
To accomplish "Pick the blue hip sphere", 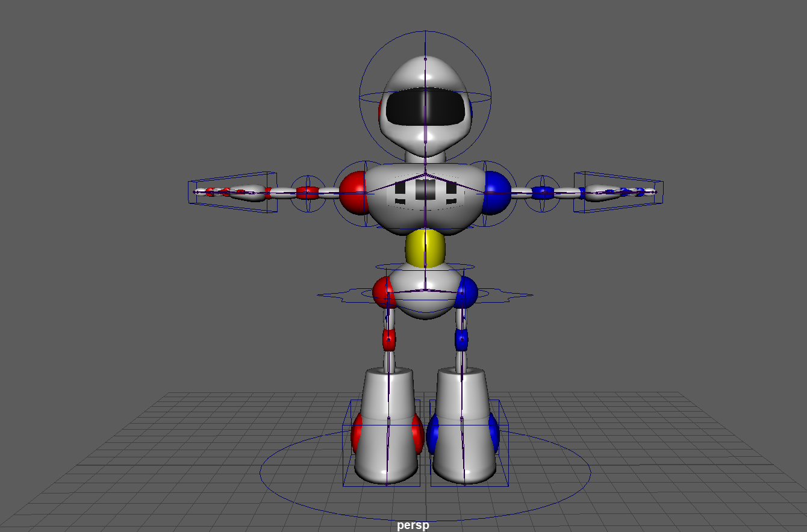I will pos(467,292).
